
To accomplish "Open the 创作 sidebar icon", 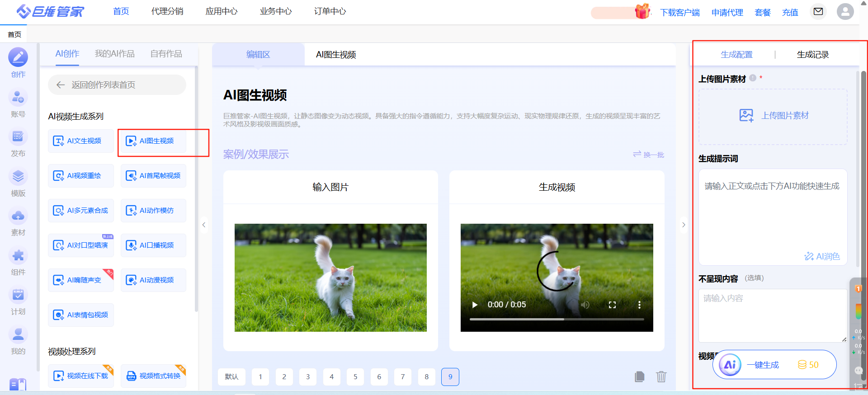I will click(x=18, y=58).
